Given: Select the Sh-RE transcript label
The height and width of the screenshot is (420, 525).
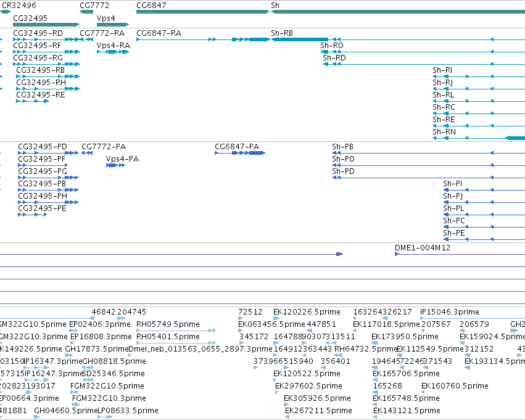Looking at the screenshot, I should tap(444, 120).
